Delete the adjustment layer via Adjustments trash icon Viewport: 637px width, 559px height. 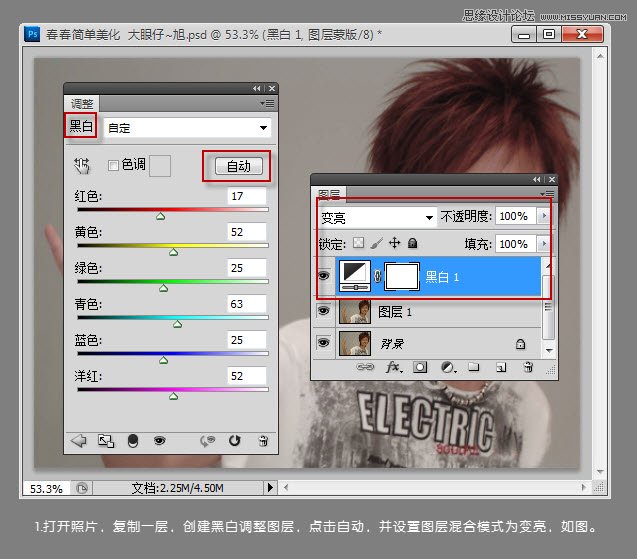(x=262, y=440)
